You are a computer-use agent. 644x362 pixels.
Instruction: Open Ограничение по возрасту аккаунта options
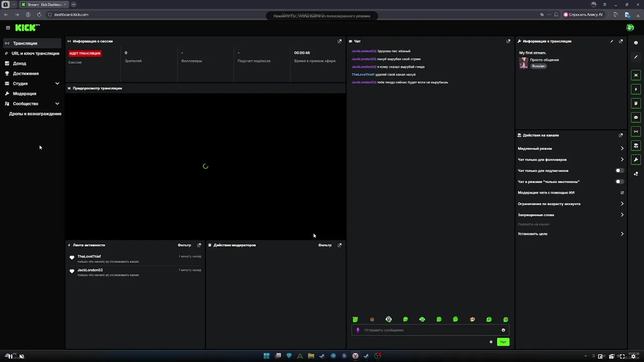[x=571, y=204]
